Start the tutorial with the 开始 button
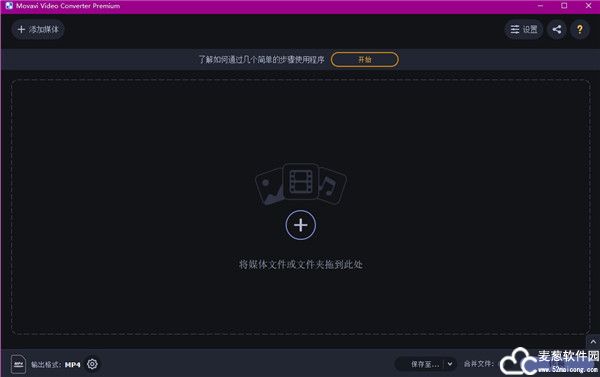 pyautogui.click(x=364, y=60)
